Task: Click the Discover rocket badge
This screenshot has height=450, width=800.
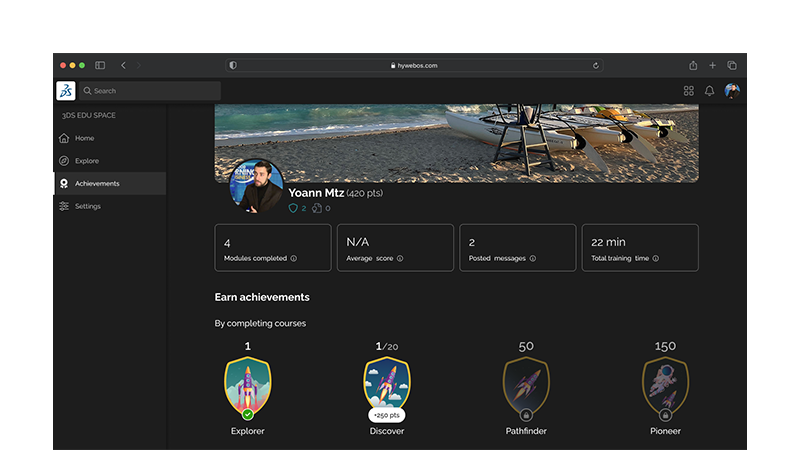Action: tap(386, 385)
